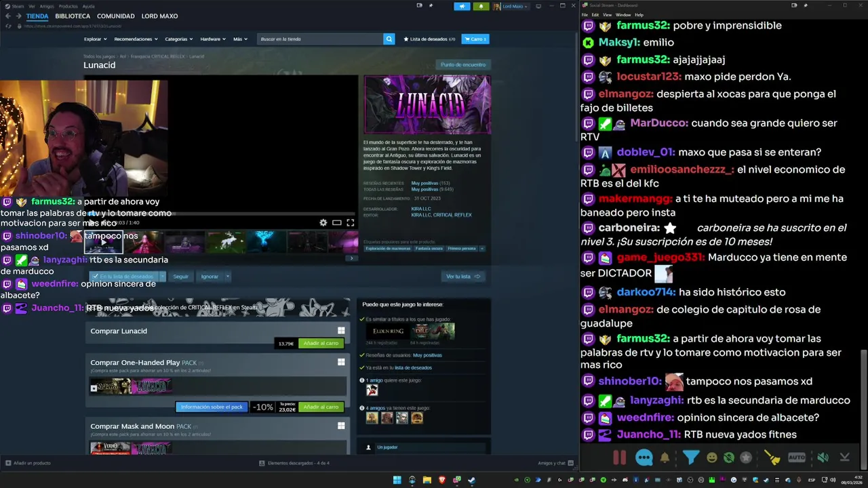The image size is (868, 488).
Task: Open the Steam announcements megaphone button
Action: point(462,6)
